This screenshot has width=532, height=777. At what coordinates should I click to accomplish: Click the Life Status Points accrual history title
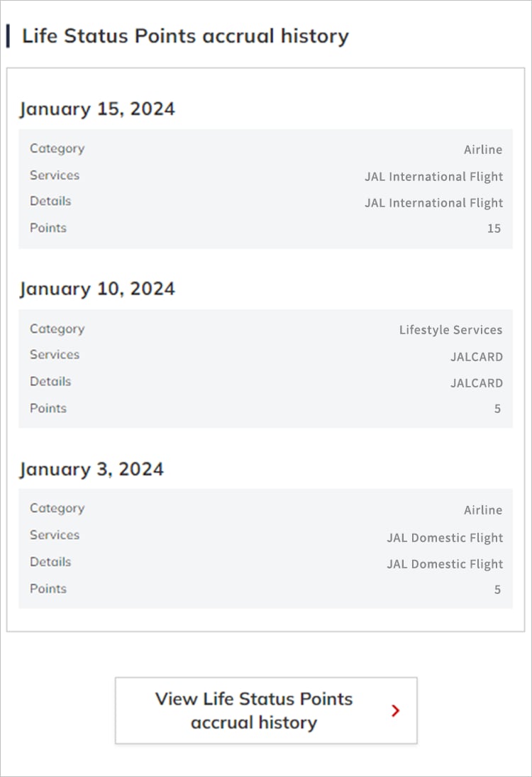(x=185, y=35)
